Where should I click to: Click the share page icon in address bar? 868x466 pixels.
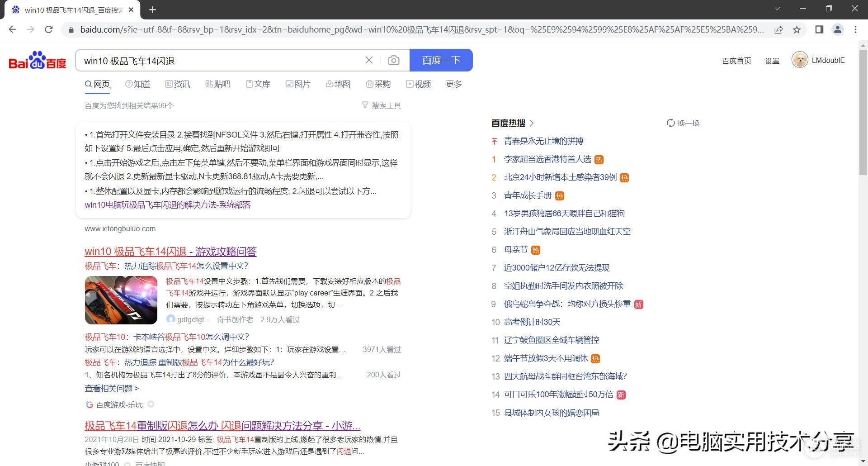(778, 30)
